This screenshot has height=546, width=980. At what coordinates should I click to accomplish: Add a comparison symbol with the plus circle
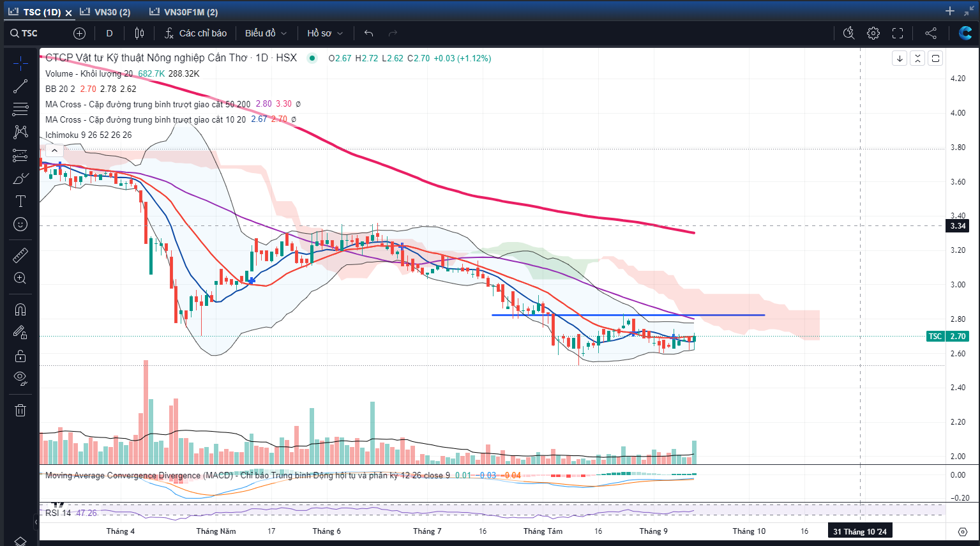[x=79, y=33]
